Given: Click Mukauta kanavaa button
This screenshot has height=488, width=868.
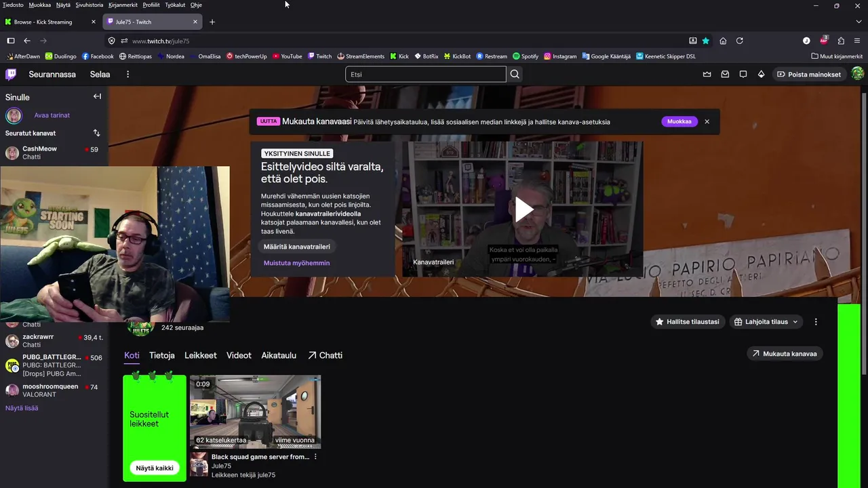Looking at the screenshot, I should click(x=784, y=354).
